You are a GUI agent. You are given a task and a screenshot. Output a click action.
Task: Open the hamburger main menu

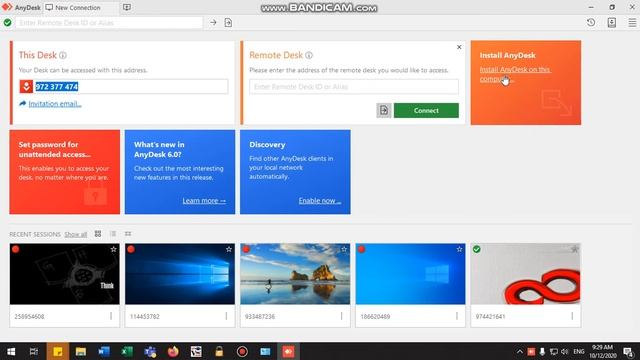click(632, 22)
